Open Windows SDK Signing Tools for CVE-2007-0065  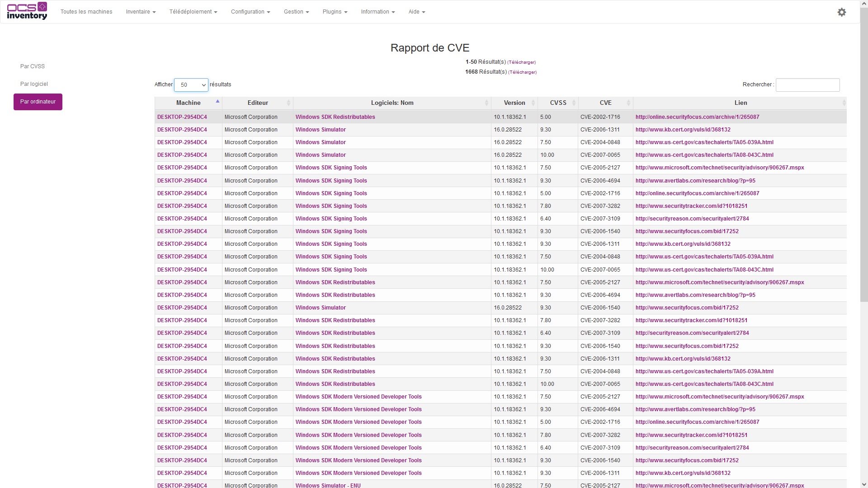(331, 270)
